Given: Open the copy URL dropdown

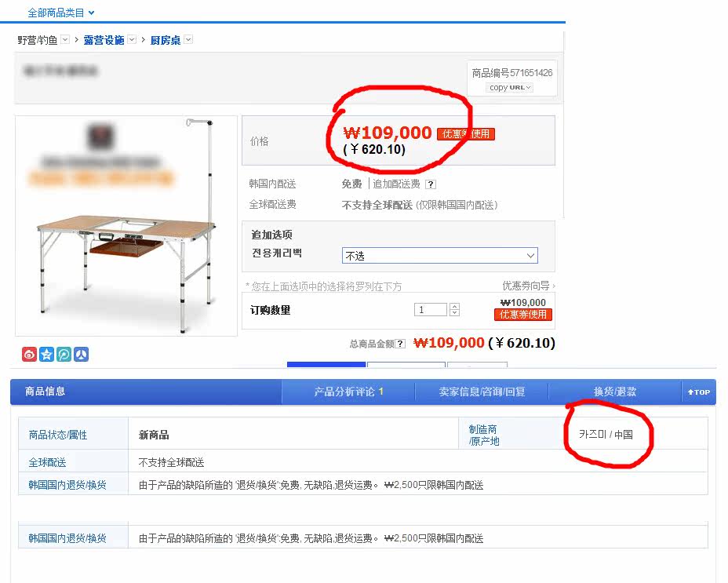Looking at the screenshot, I should point(510,87).
